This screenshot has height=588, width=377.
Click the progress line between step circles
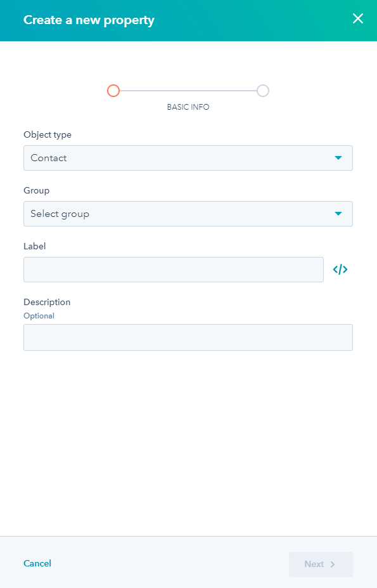click(x=188, y=91)
